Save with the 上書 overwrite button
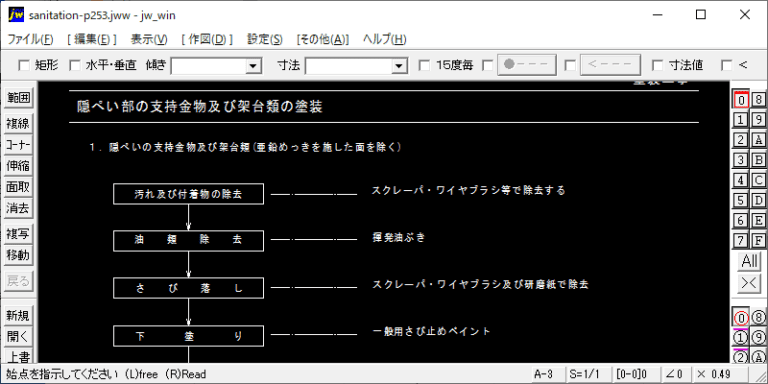The height and width of the screenshot is (384, 768). click(18, 356)
